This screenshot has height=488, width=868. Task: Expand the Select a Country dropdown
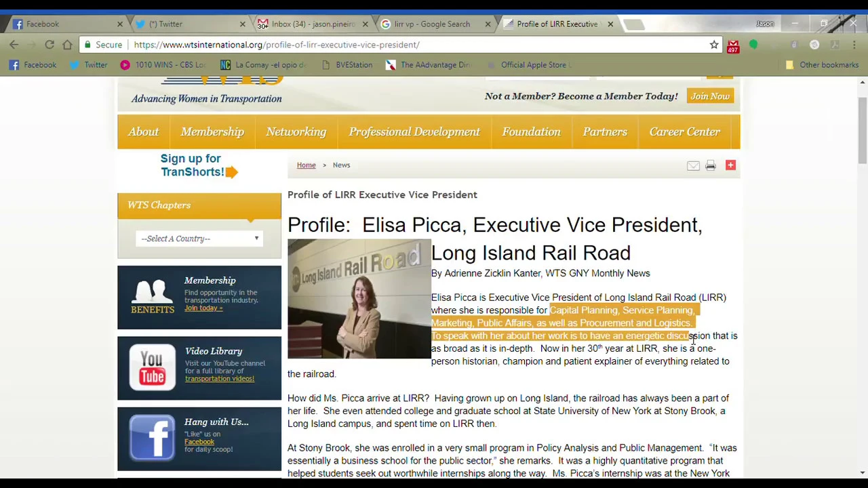[x=199, y=239]
